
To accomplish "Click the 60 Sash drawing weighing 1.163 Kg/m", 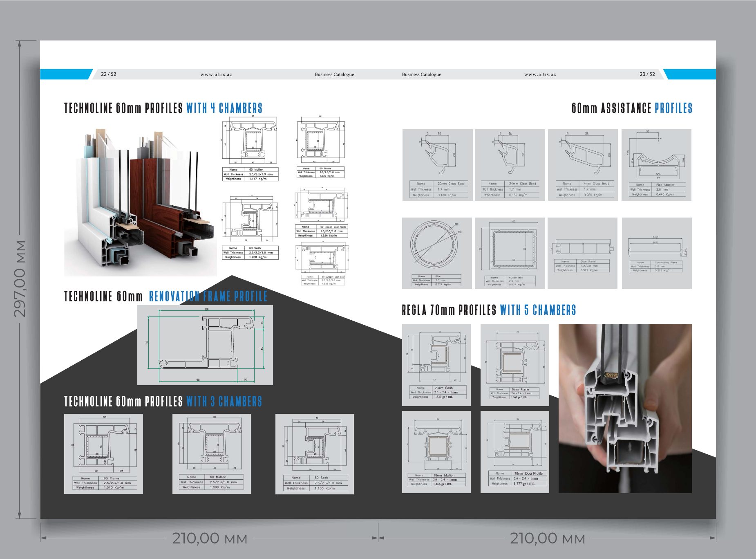I will (315, 454).
